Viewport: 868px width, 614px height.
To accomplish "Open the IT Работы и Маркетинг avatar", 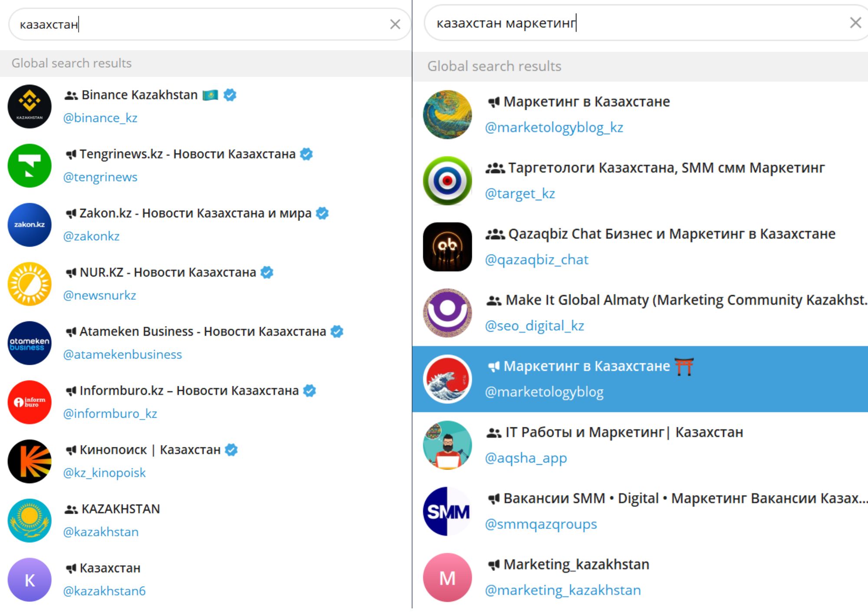I will coord(447,445).
